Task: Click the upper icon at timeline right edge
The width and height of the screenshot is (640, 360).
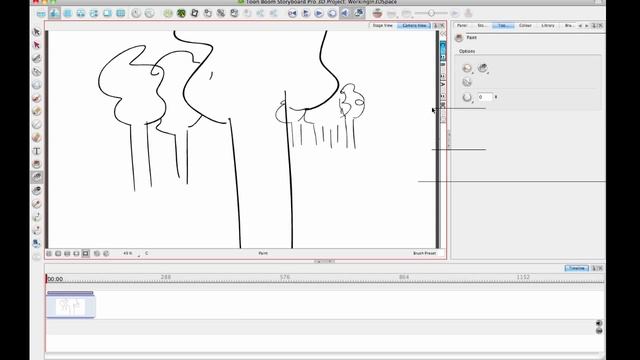Action: [599, 323]
